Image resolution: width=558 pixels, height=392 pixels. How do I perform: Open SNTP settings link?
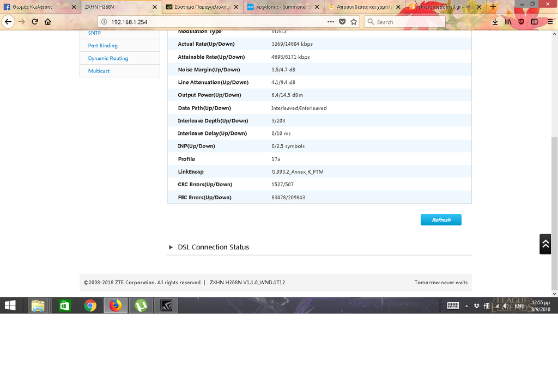pos(94,33)
